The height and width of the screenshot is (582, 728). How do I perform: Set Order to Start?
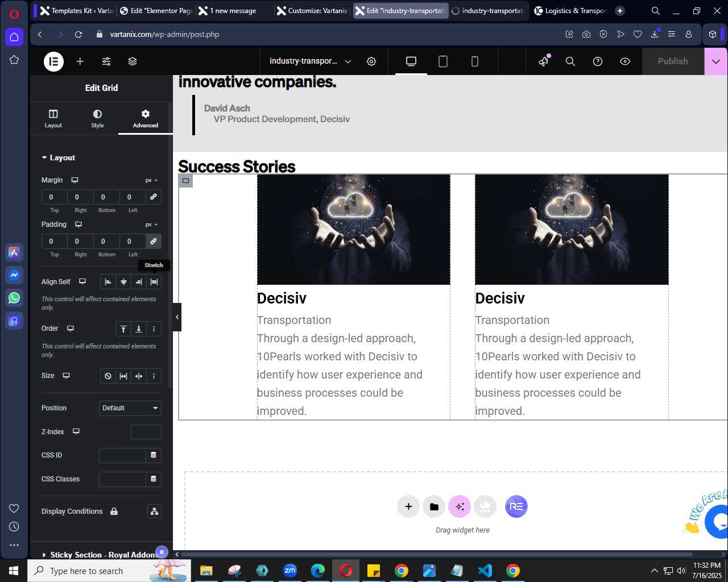point(123,329)
